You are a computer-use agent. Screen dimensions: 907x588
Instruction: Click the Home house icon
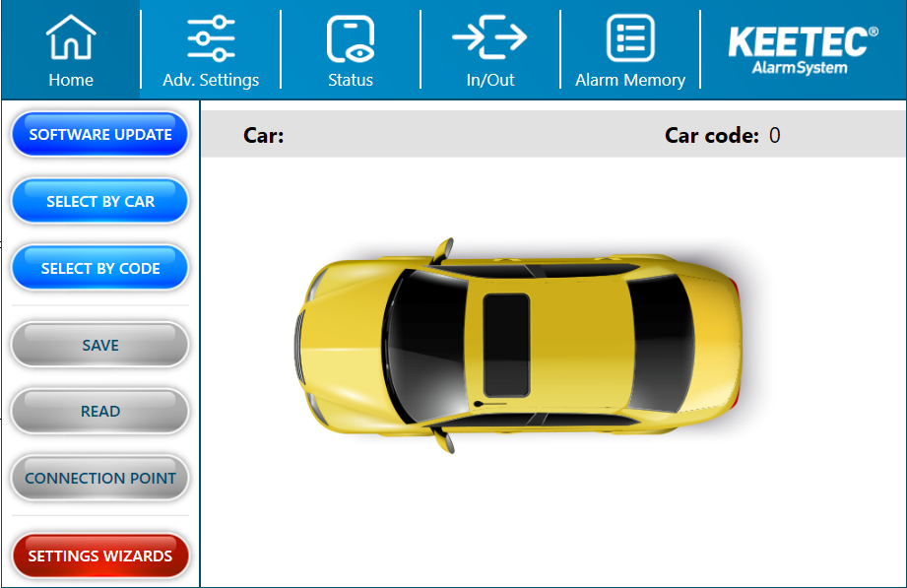71,37
